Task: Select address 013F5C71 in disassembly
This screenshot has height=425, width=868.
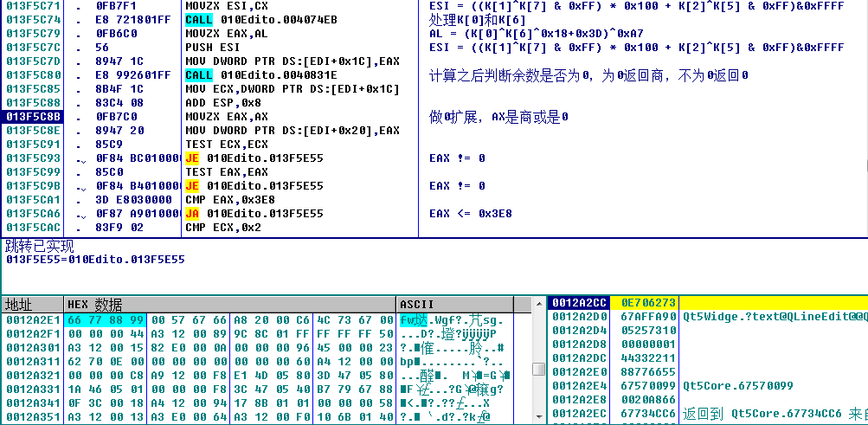Action: [x=31, y=6]
